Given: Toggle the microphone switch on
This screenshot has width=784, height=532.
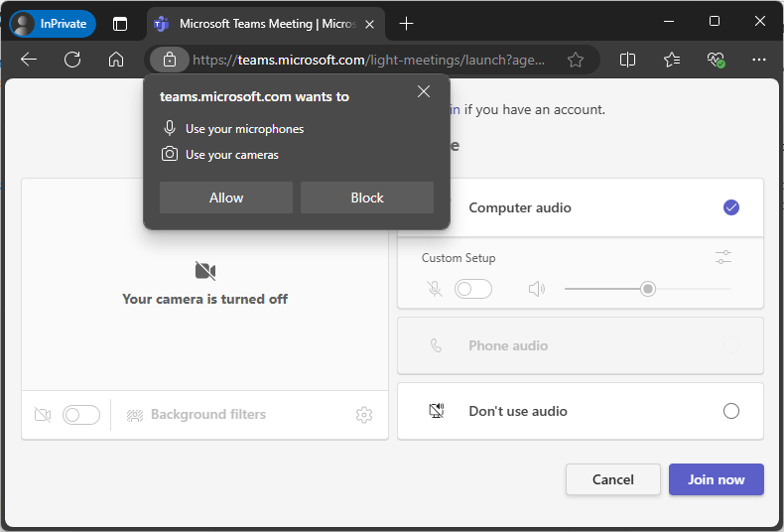Looking at the screenshot, I should tap(472, 289).
